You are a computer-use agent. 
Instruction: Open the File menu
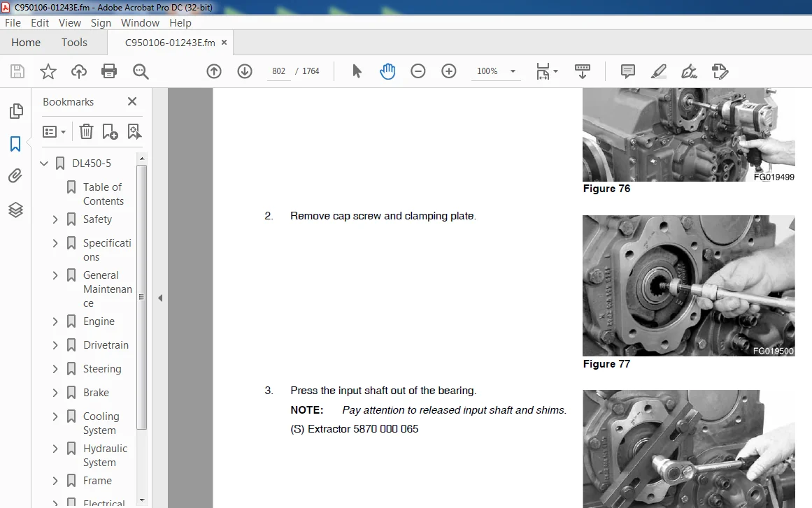(13, 23)
